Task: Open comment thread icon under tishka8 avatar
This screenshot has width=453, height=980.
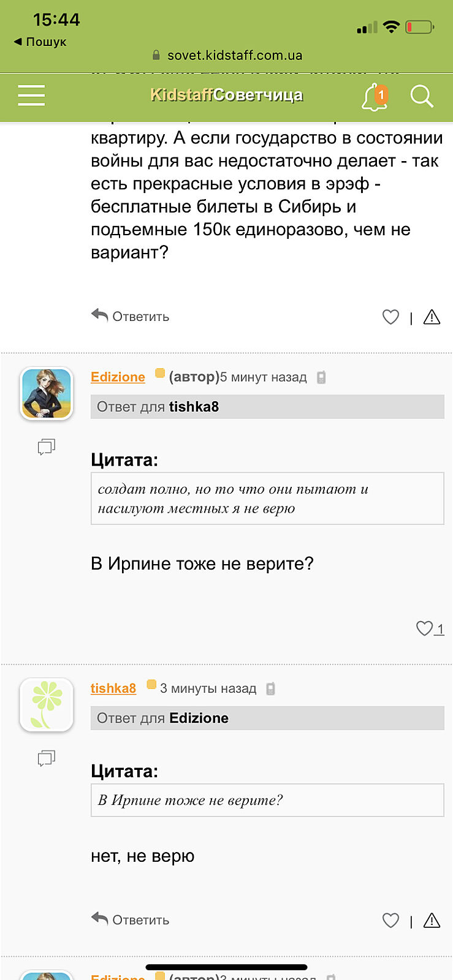Action: [47, 758]
